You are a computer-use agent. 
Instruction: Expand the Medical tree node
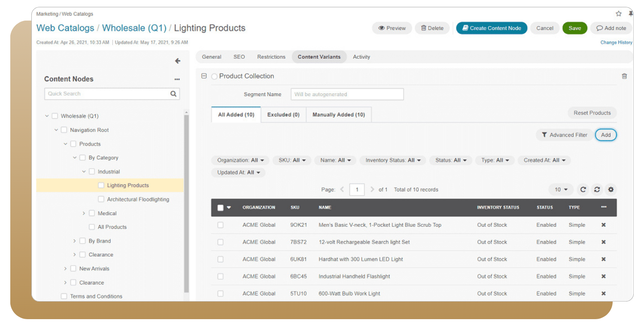click(x=84, y=213)
